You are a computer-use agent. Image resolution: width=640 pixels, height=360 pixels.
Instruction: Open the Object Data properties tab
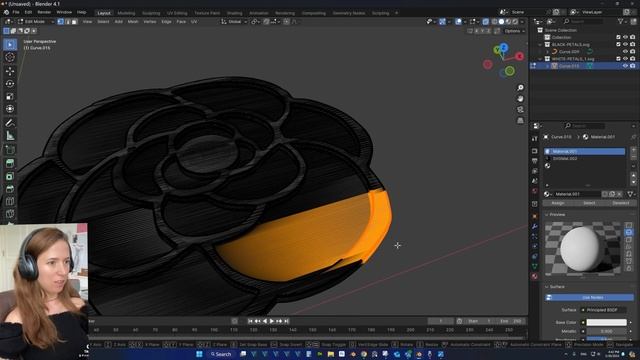click(x=535, y=266)
